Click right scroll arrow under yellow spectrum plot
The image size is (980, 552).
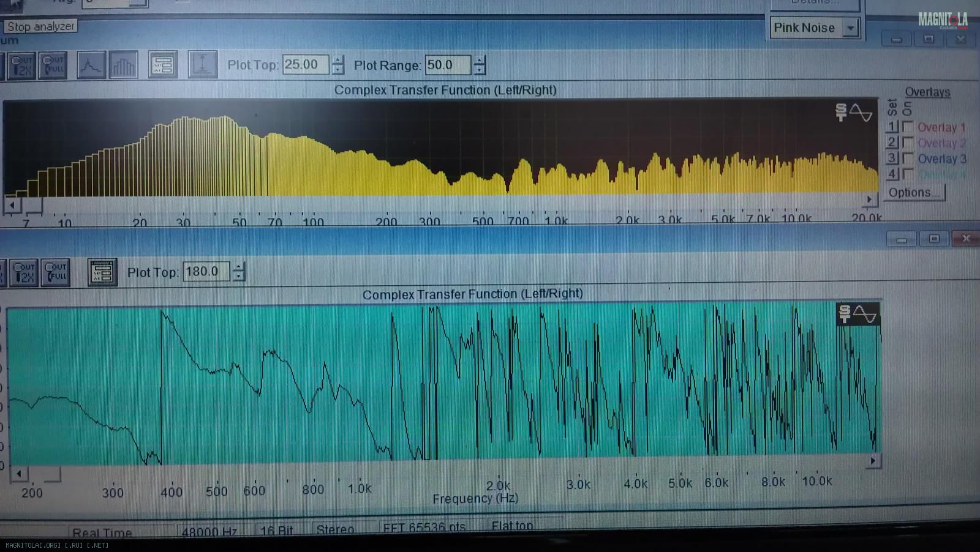pyautogui.click(x=869, y=200)
